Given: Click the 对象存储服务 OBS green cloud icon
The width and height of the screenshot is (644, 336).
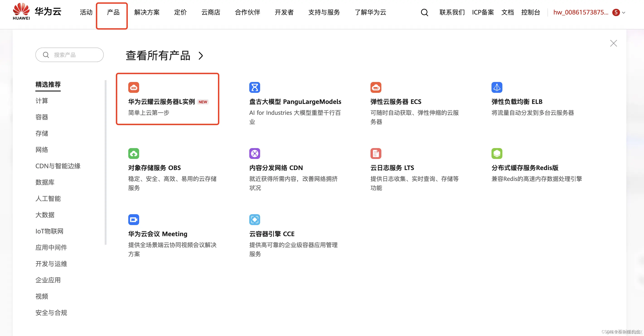Looking at the screenshot, I should 134,153.
